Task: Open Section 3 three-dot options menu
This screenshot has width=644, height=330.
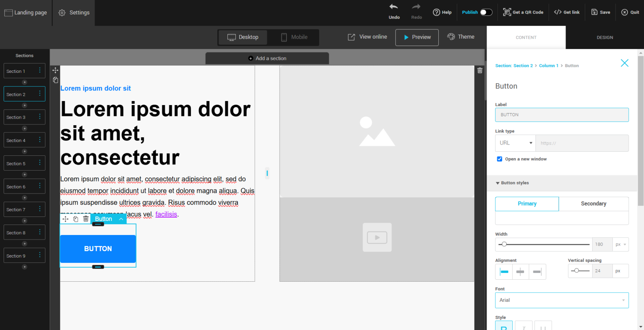Action: click(x=39, y=117)
